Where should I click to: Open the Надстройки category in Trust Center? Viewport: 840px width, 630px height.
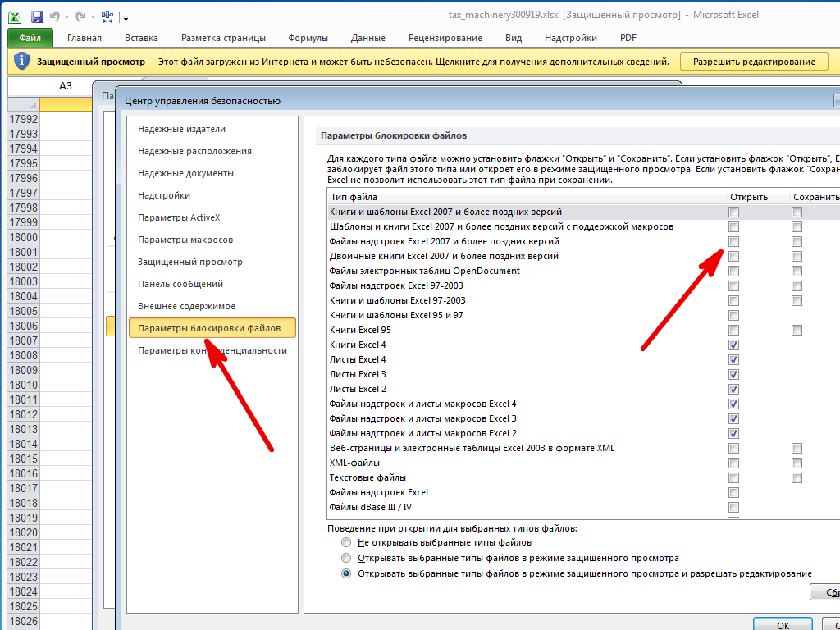tap(164, 195)
